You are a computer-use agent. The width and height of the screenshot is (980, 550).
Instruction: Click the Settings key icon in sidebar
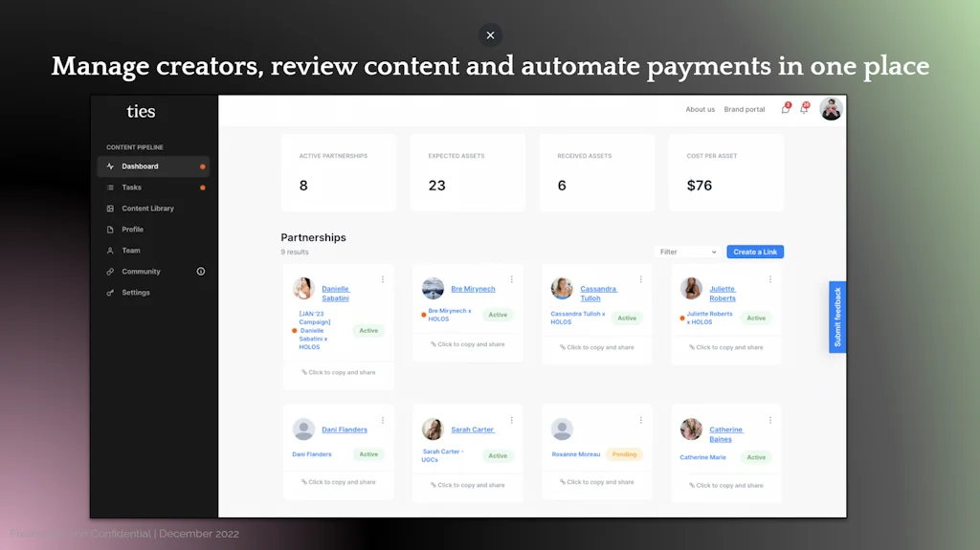click(x=110, y=293)
